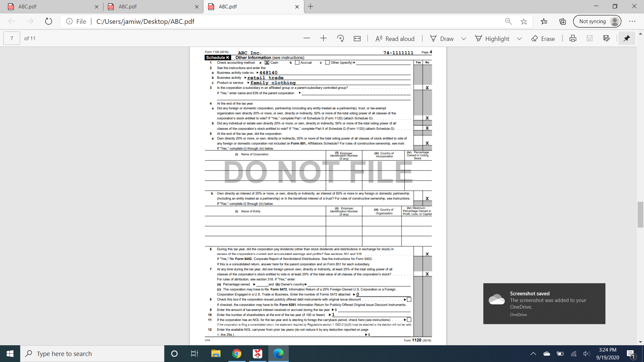Check the Other (specify) accounting method box
Image resolution: width=644 pixels, height=362 pixels.
click(327, 62)
